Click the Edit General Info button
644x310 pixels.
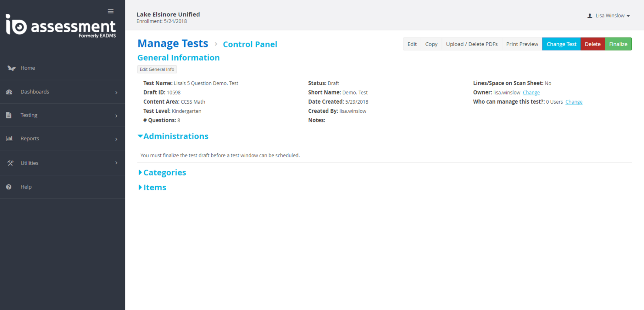click(x=157, y=69)
